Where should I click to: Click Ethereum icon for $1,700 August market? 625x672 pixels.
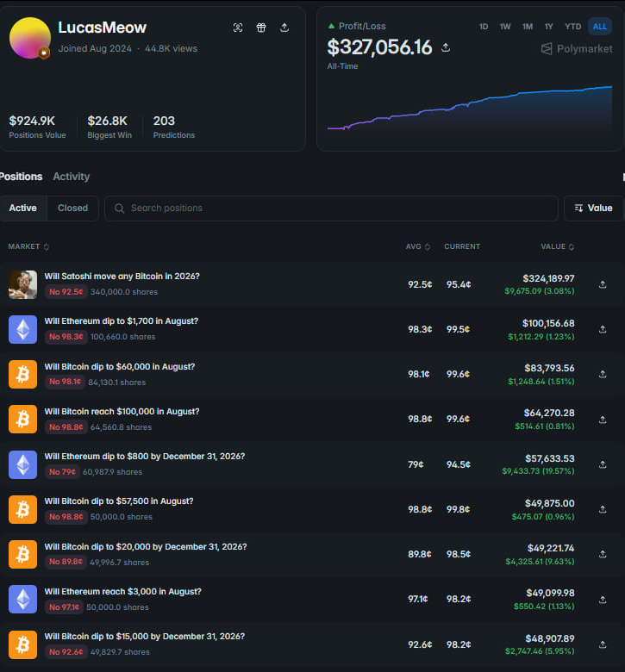coord(22,329)
